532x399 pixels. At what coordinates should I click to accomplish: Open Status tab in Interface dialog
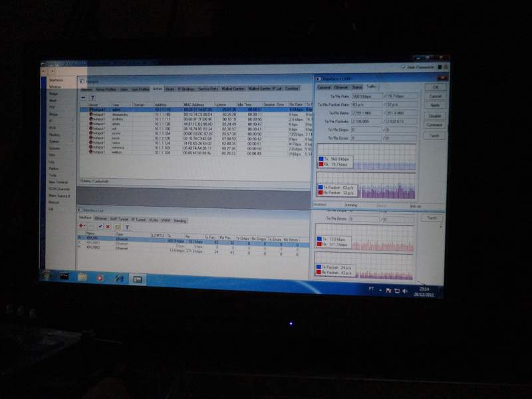[x=356, y=87]
